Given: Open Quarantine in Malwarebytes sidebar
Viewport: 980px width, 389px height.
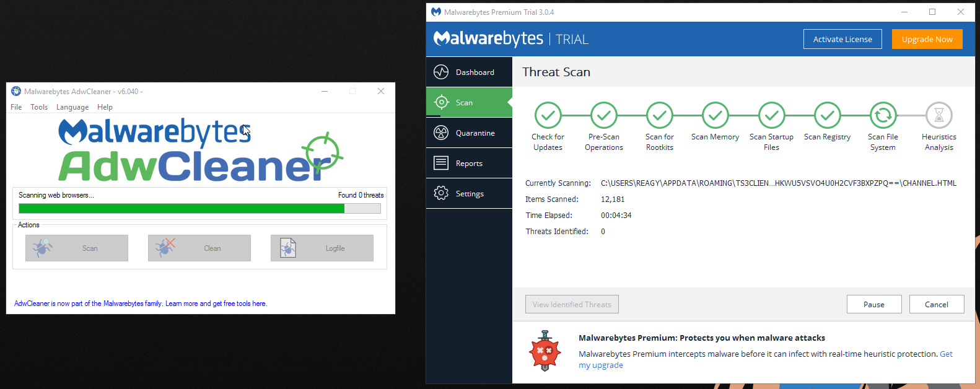Looking at the screenshot, I should tap(469, 133).
